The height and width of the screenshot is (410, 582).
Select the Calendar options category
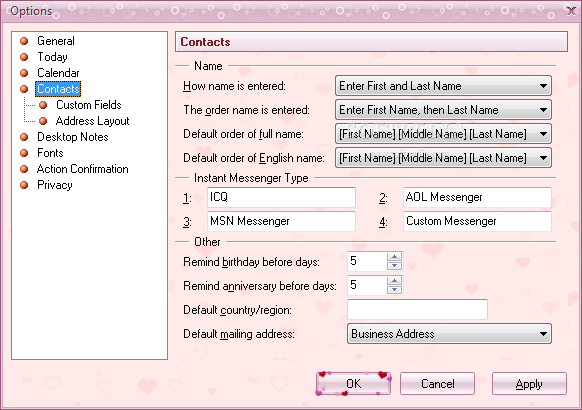tap(58, 73)
